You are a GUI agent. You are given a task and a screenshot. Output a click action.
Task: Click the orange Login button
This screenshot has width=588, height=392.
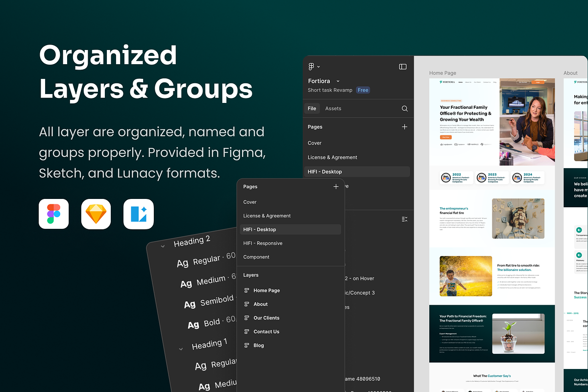coord(538,82)
